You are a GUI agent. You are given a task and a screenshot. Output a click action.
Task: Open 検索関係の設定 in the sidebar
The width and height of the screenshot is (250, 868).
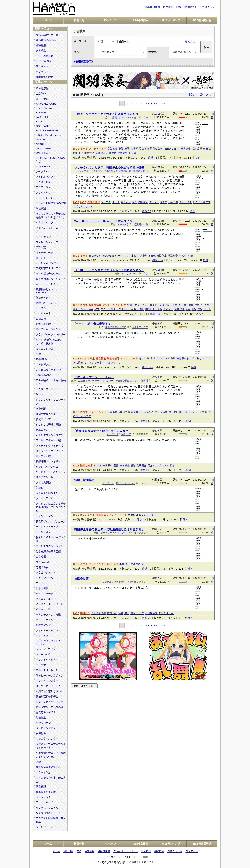point(44,77)
